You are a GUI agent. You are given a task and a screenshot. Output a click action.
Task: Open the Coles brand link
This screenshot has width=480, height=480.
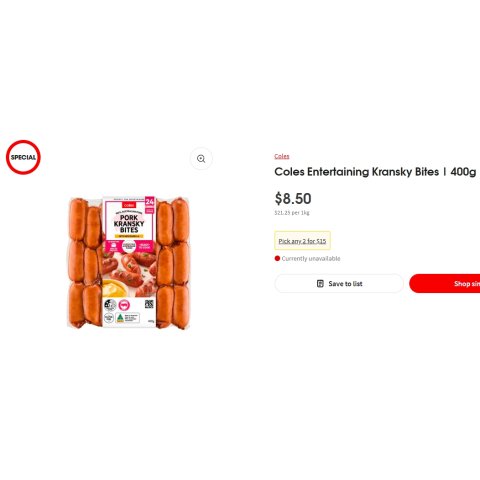pyautogui.click(x=282, y=156)
